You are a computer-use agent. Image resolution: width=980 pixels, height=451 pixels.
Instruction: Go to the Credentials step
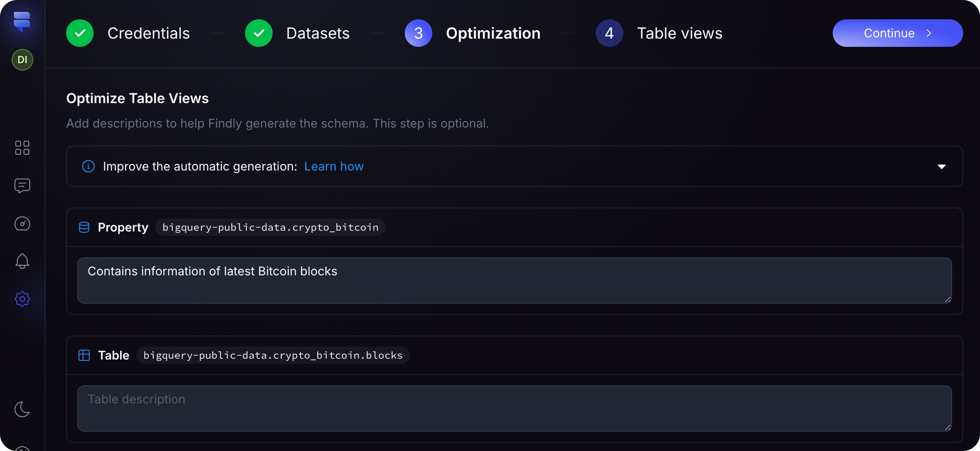click(128, 33)
